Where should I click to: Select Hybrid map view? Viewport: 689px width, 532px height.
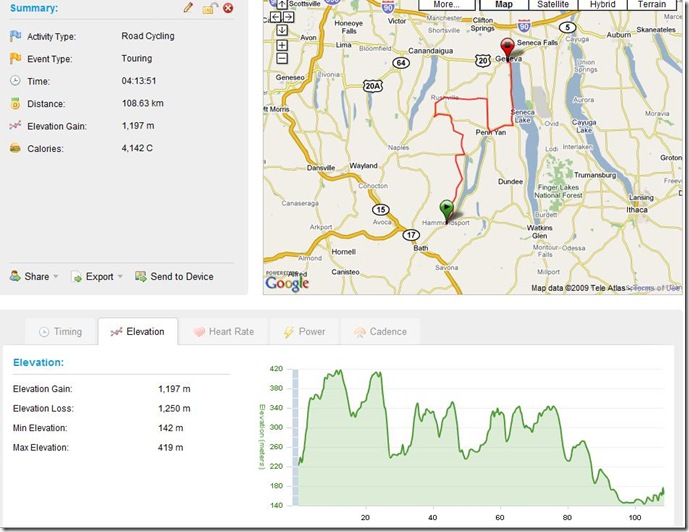602,4
